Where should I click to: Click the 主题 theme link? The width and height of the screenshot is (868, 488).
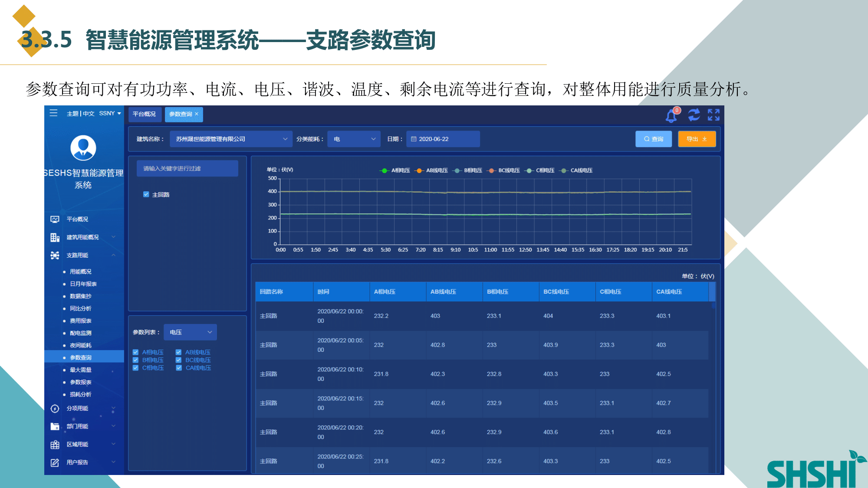click(72, 114)
